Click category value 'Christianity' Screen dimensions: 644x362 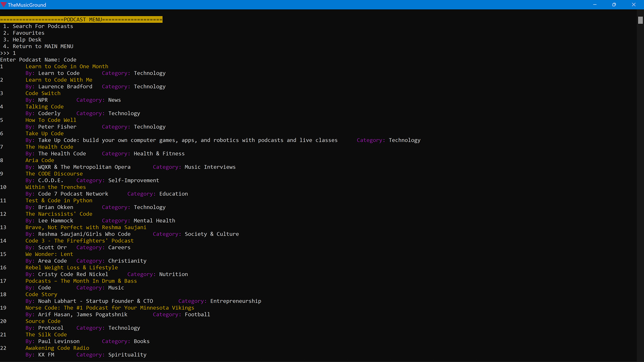[x=127, y=261]
